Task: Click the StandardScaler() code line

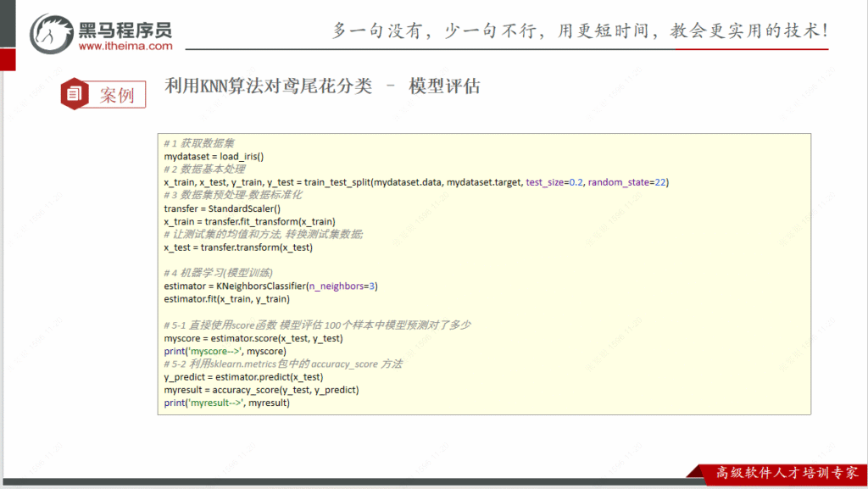Action: tap(221, 208)
